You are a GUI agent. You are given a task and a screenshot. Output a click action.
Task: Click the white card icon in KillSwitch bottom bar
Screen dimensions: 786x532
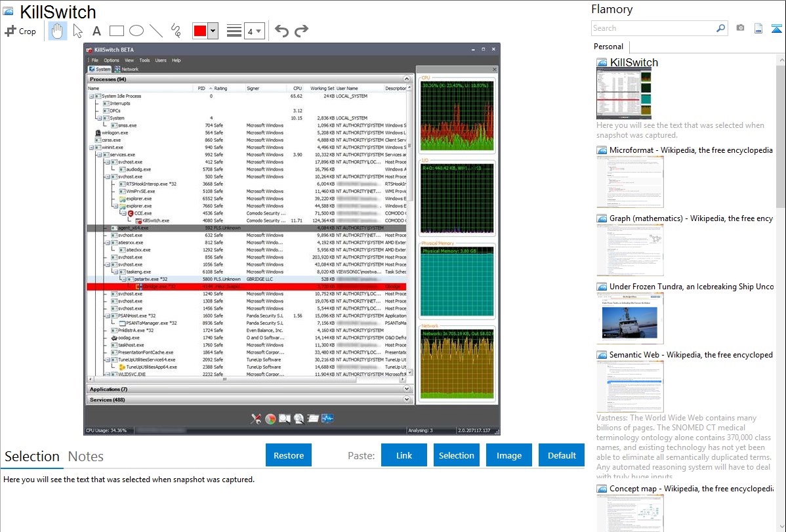click(x=314, y=419)
